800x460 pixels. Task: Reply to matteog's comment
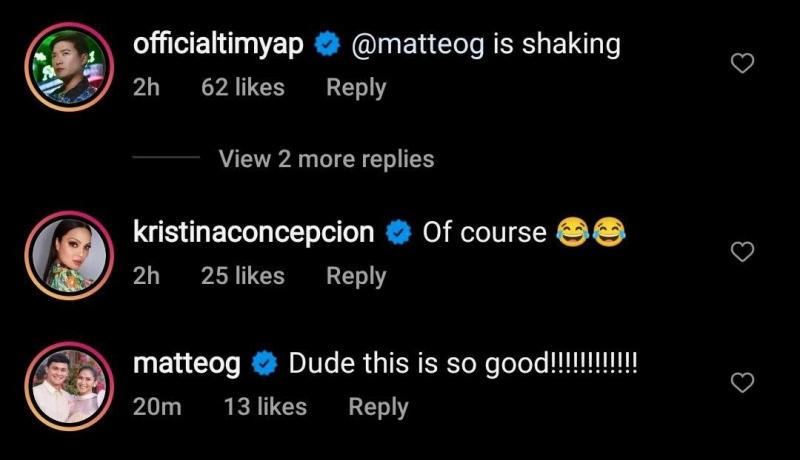click(378, 407)
